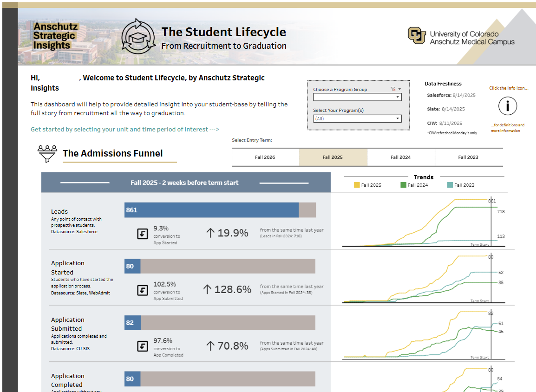Open the Select Your Program(s) dropdown
The height and width of the screenshot is (392, 536).
point(357,119)
